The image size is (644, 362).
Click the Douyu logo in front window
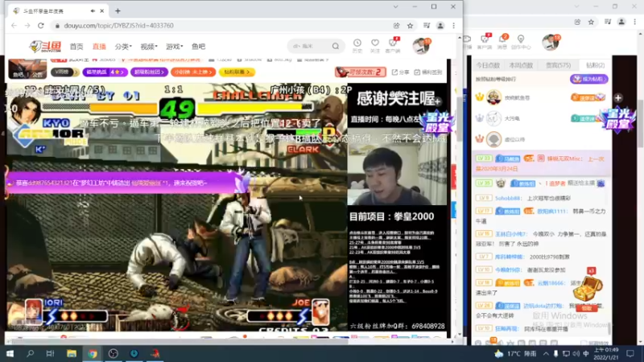[46, 47]
